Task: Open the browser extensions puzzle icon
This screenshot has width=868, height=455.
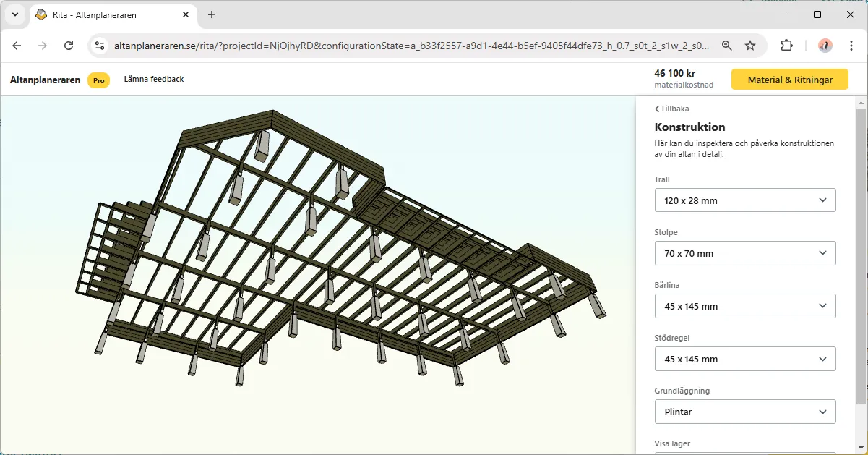Action: 786,46
